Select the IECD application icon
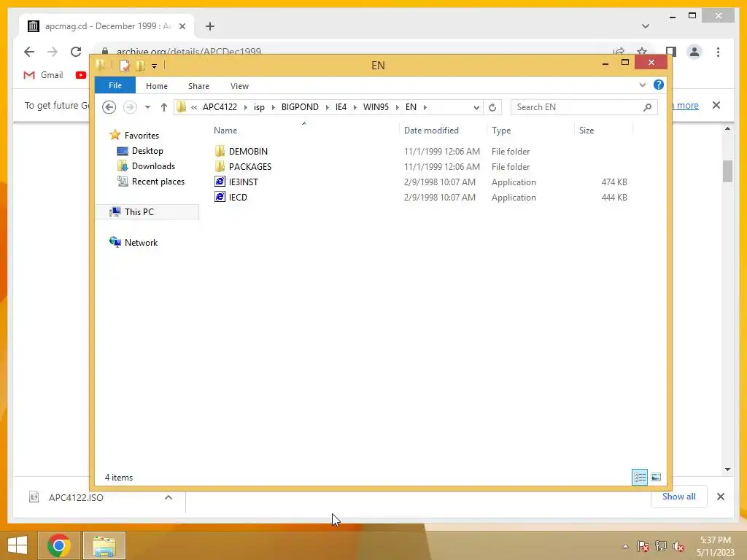 point(220,197)
